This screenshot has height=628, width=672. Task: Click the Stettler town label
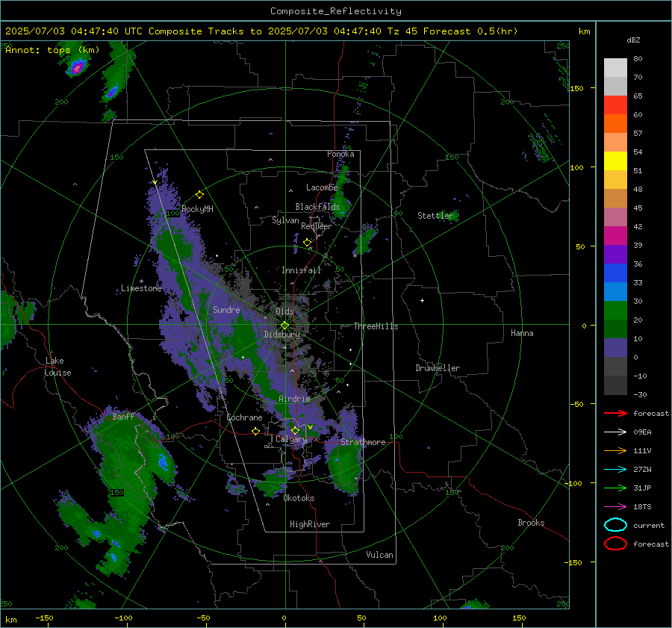point(435,216)
